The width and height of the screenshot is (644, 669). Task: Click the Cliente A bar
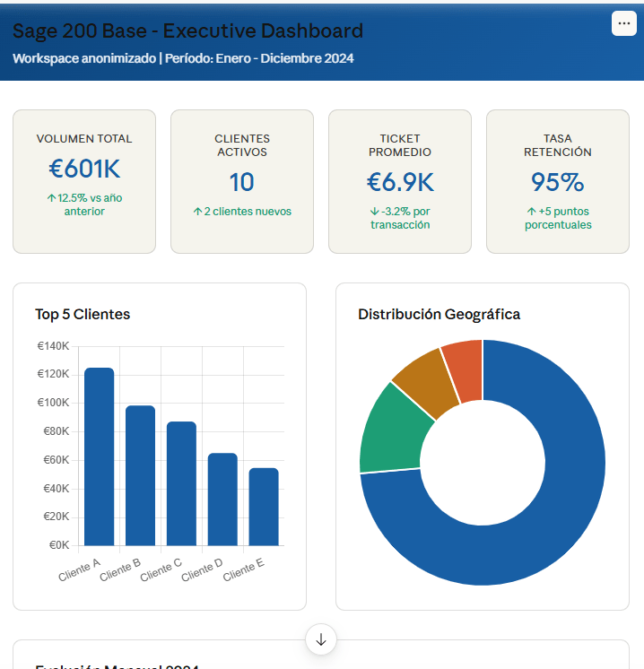click(x=99, y=456)
